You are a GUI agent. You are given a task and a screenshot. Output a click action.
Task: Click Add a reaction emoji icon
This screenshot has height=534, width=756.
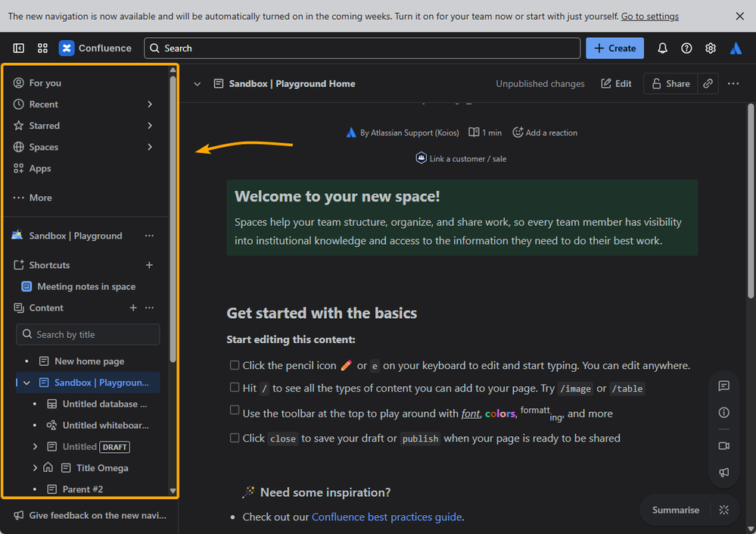click(x=518, y=132)
